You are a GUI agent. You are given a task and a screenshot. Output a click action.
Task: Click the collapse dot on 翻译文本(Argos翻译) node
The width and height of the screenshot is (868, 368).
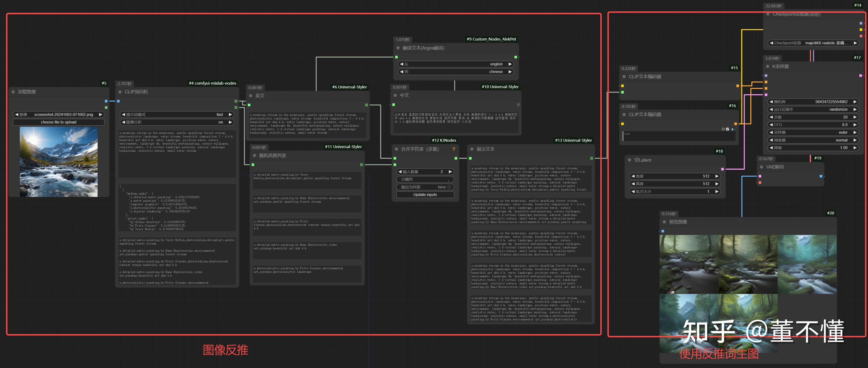398,48
